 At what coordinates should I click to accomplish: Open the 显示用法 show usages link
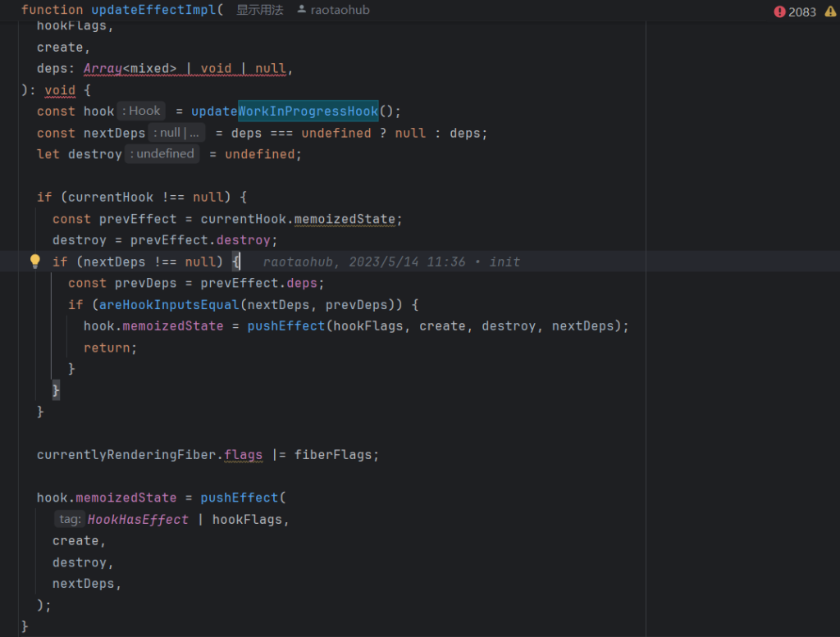[x=259, y=10]
